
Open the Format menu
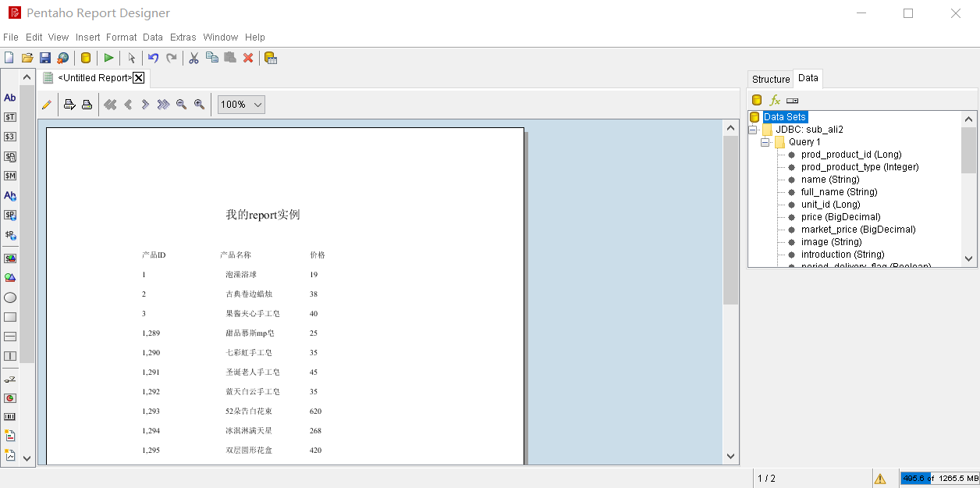click(x=122, y=37)
